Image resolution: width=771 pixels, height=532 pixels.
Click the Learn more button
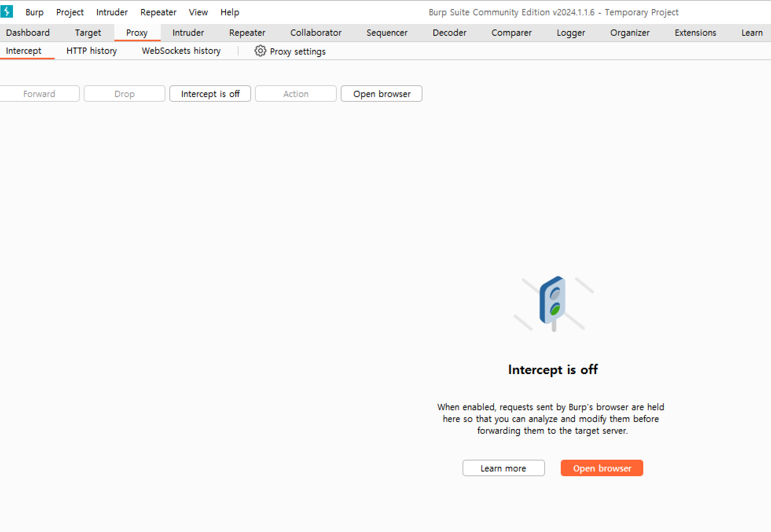[503, 468]
